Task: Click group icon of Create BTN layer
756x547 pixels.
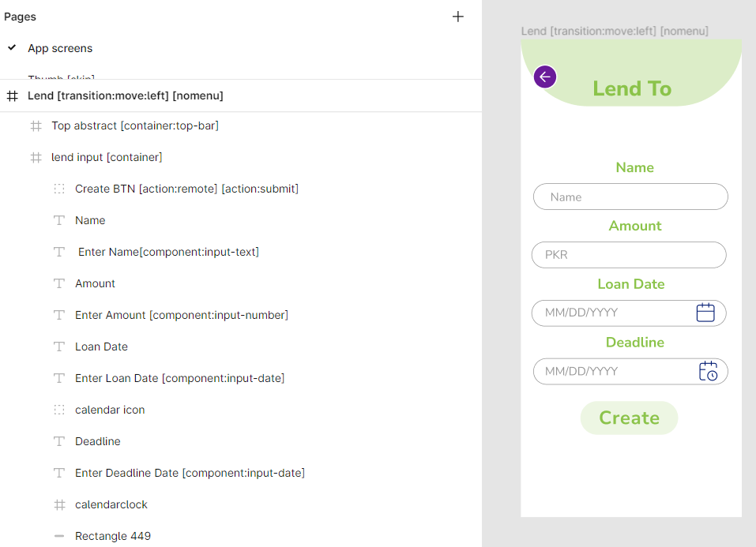Action: [x=59, y=189]
